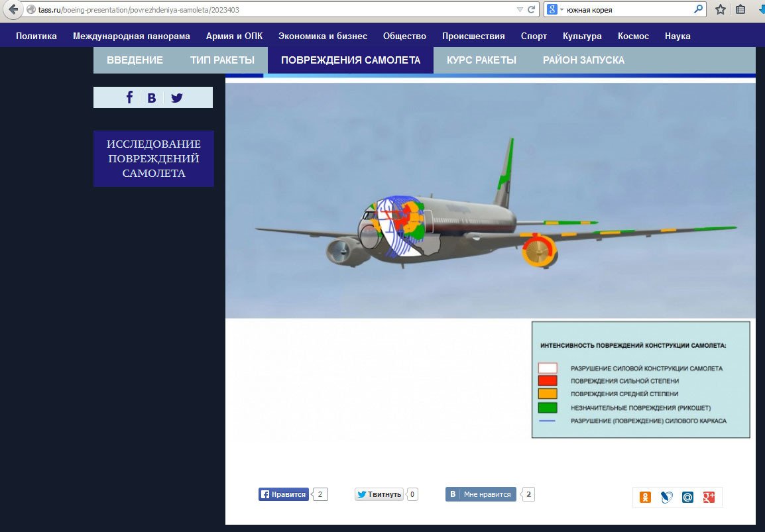
Task: Bookmark this page with star icon
Action: click(x=720, y=10)
